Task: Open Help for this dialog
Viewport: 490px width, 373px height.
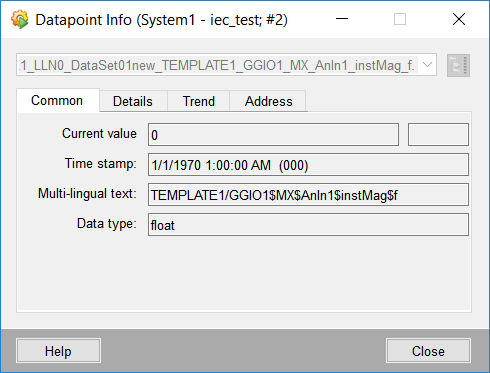Action: coord(58,351)
